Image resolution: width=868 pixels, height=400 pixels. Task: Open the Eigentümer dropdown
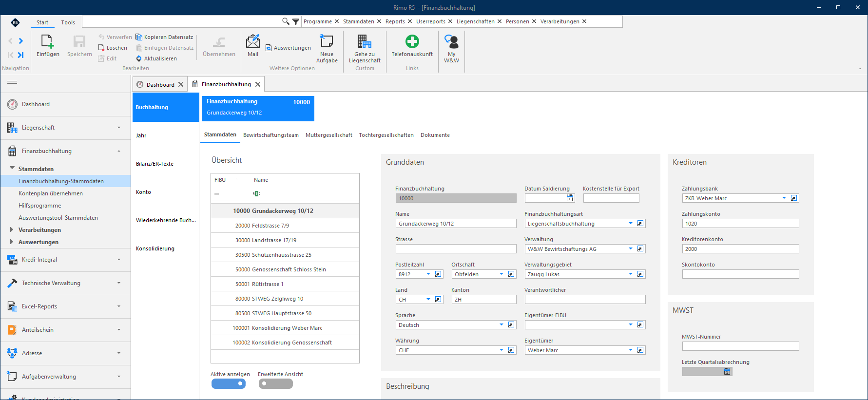pos(631,350)
